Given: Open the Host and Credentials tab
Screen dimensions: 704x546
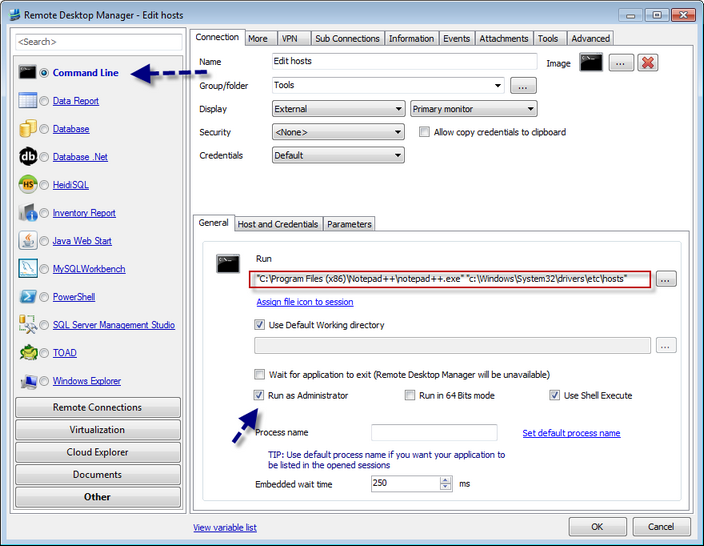Looking at the screenshot, I should pyautogui.click(x=278, y=224).
